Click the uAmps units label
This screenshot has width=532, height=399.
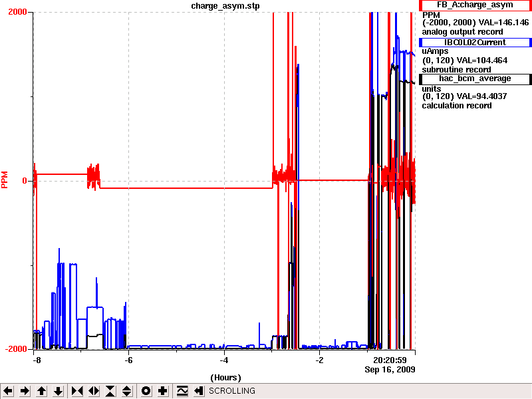pos(436,52)
